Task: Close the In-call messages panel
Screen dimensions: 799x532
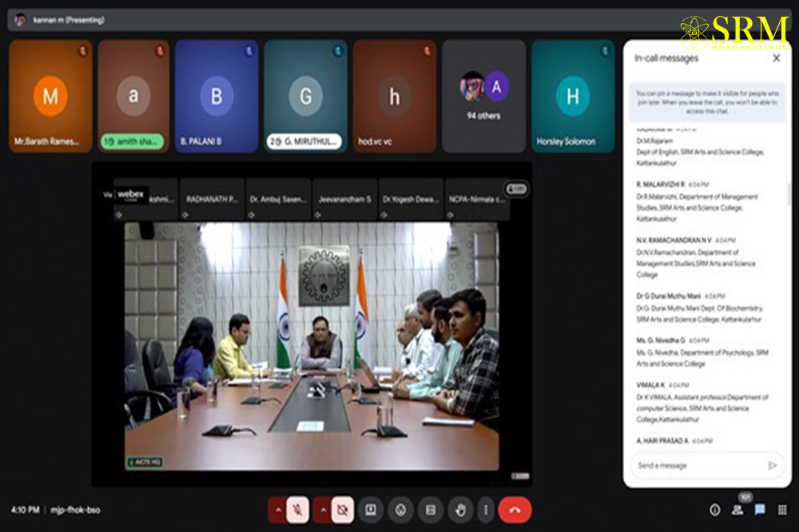Action: 776,58
